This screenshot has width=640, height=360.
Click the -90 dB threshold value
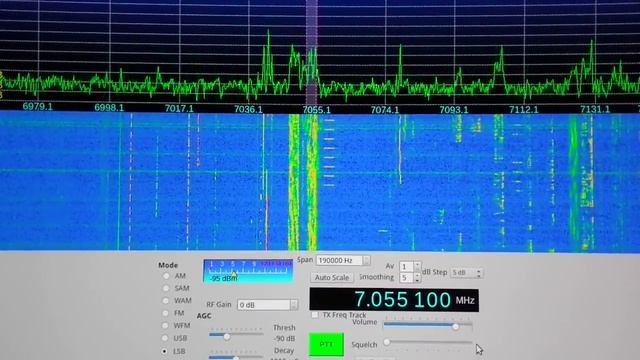click(284, 339)
